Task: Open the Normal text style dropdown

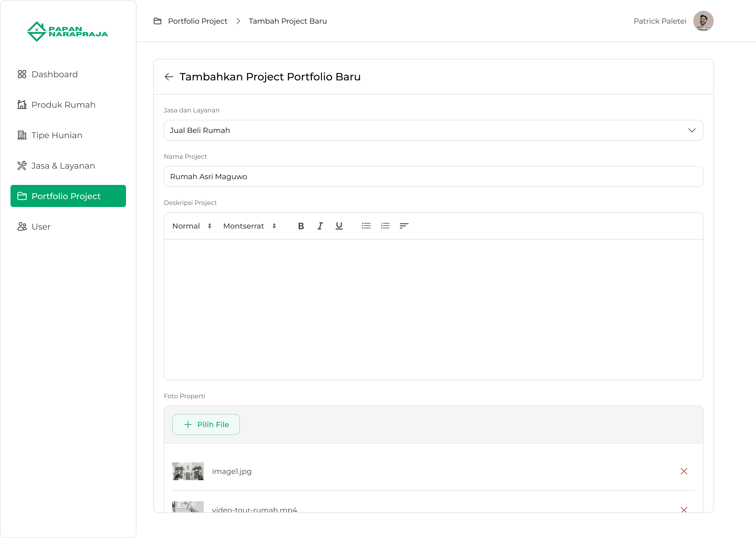Action: 191,226
